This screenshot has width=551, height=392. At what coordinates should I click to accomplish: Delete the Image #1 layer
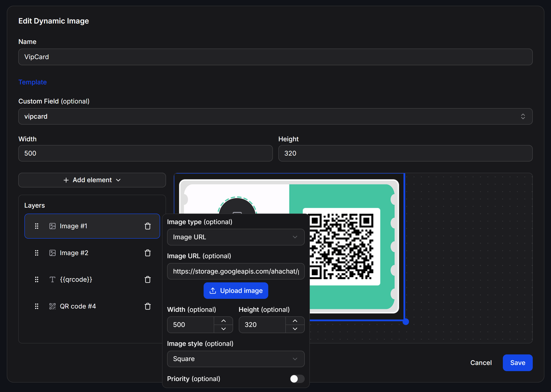(148, 226)
